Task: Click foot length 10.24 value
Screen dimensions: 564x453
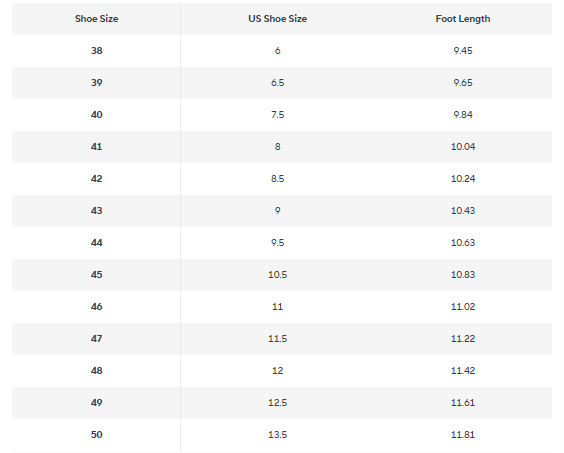Action: click(463, 179)
